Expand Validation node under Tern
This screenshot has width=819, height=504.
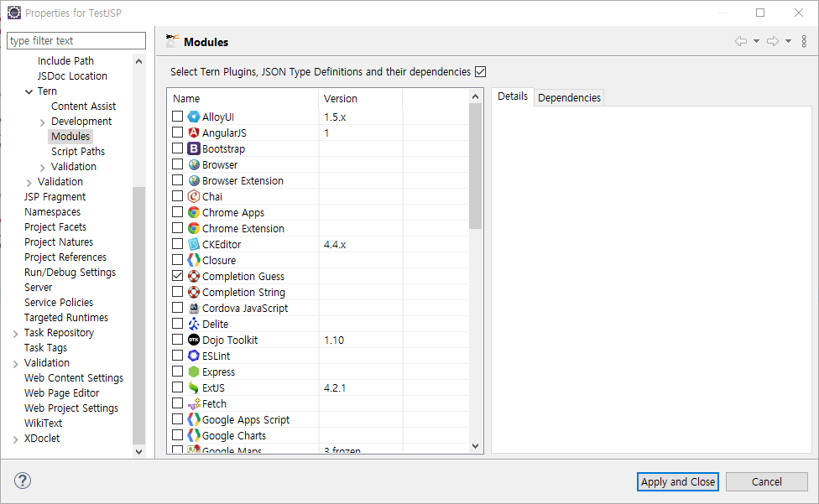tap(42, 168)
